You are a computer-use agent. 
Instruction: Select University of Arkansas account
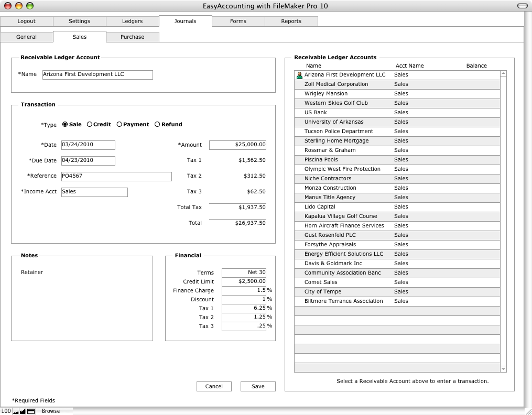pos(397,122)
